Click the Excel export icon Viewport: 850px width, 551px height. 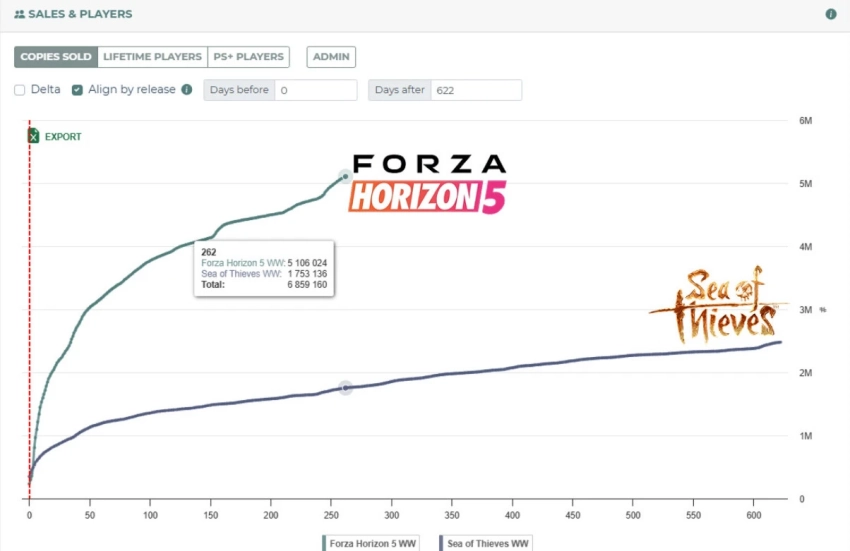[33, 136]
